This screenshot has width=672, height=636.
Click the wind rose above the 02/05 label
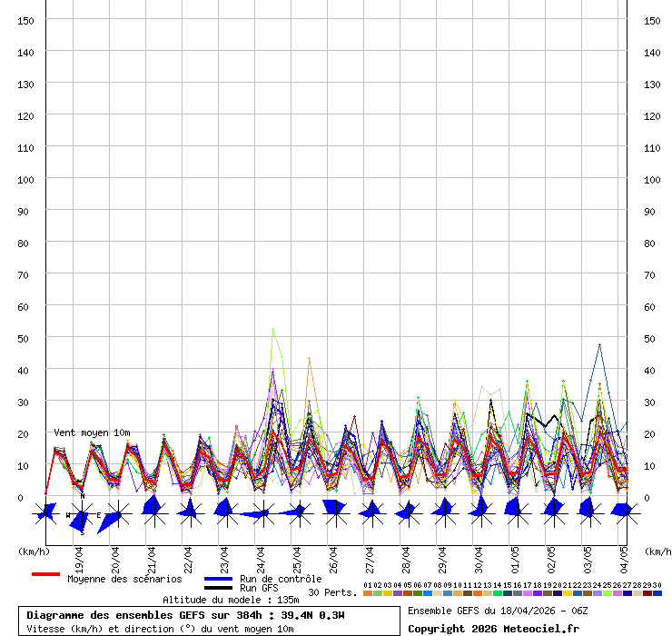click(553, 513)
